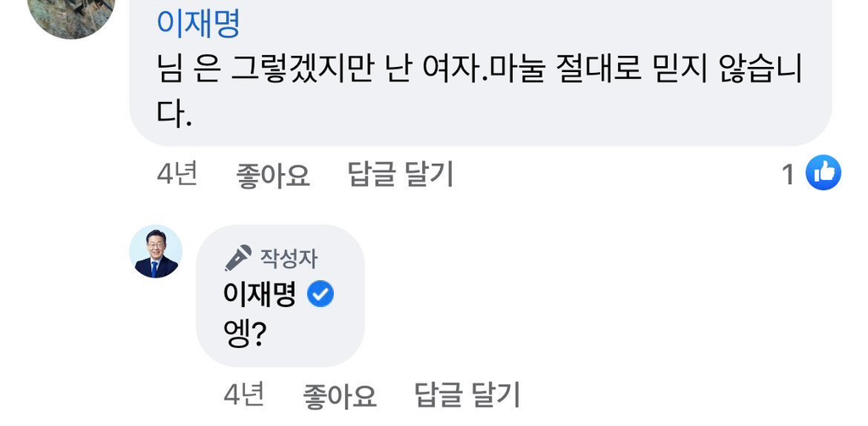
Task: Click the blue thumbs-up reaction icon
Action: coord(822,173)
